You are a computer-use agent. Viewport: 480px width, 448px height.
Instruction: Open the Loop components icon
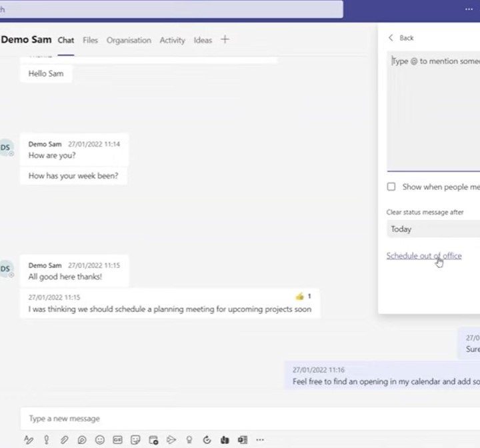coord(82,440)
